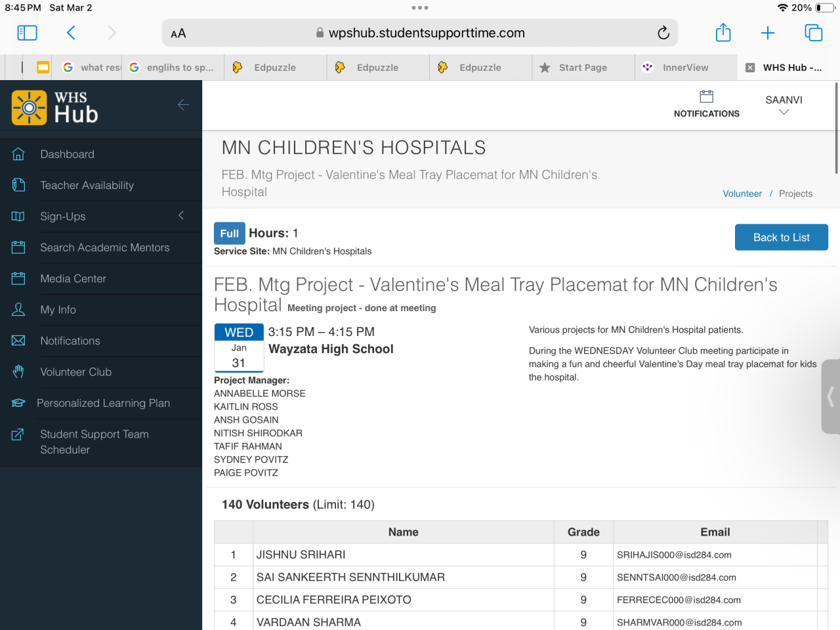The image size is (840, 630).
Task: Add a new tab with plus icon
Action: [768, 33]
